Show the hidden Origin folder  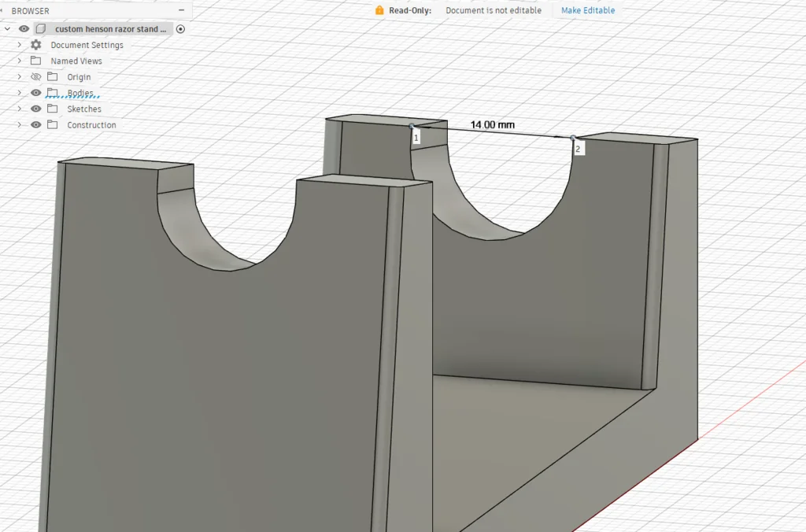point(35,77)
